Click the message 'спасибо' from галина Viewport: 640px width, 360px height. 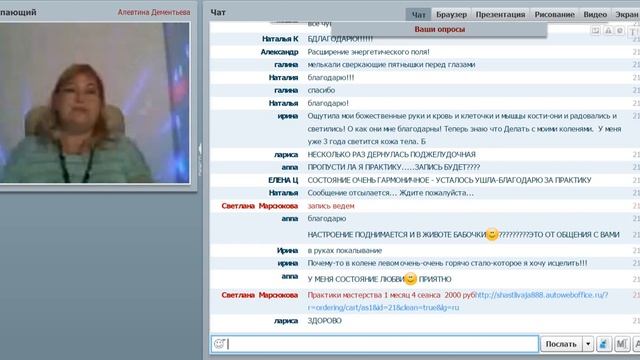tap(321, 90)
